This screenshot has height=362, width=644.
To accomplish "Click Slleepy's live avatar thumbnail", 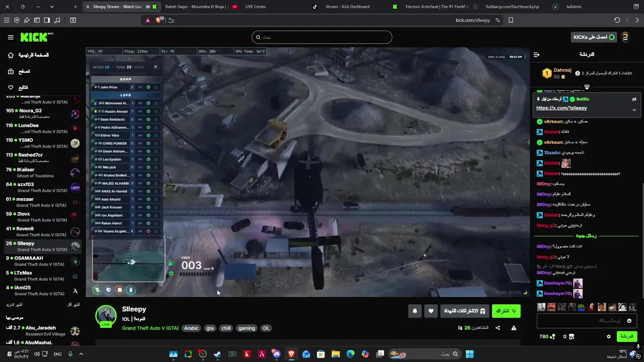I will pos(106,316).
